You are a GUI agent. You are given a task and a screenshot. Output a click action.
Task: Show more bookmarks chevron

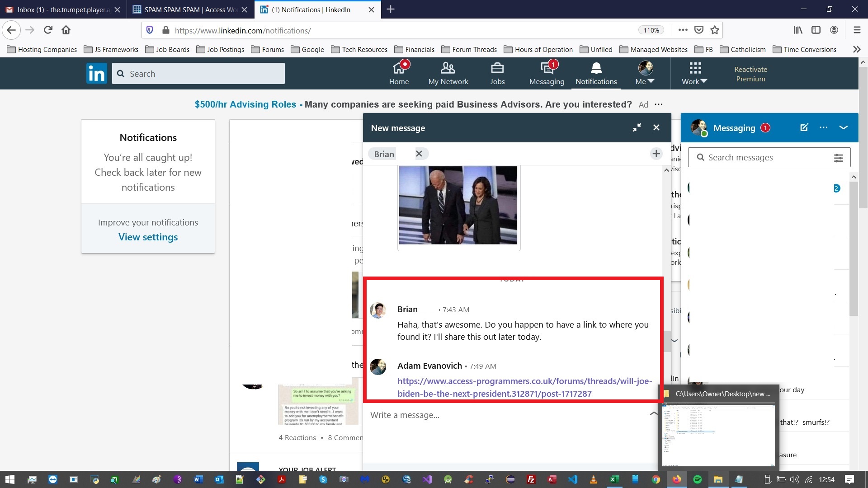[856, 50]
